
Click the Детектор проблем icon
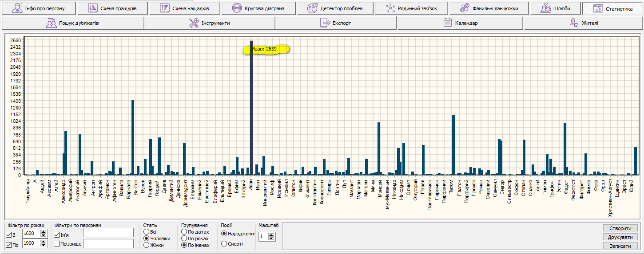[x=313, y=8]
